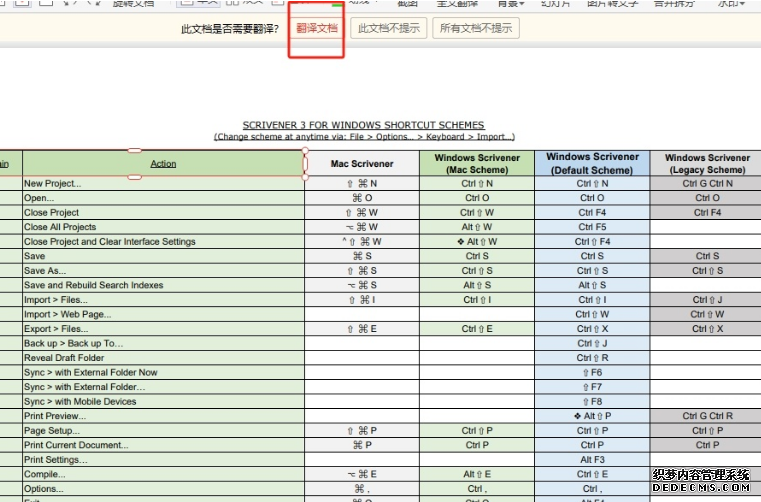Click the 'Back up > Back up To...' cell

tap(163, 344)
